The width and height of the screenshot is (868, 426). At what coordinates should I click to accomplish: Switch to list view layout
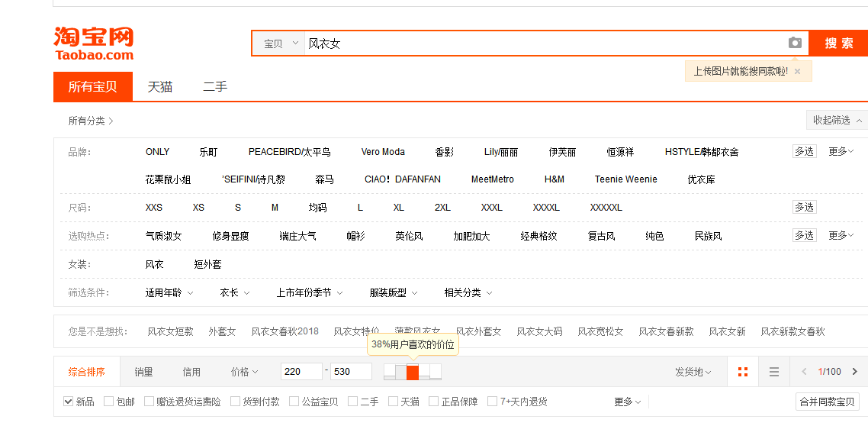[774, 372]
